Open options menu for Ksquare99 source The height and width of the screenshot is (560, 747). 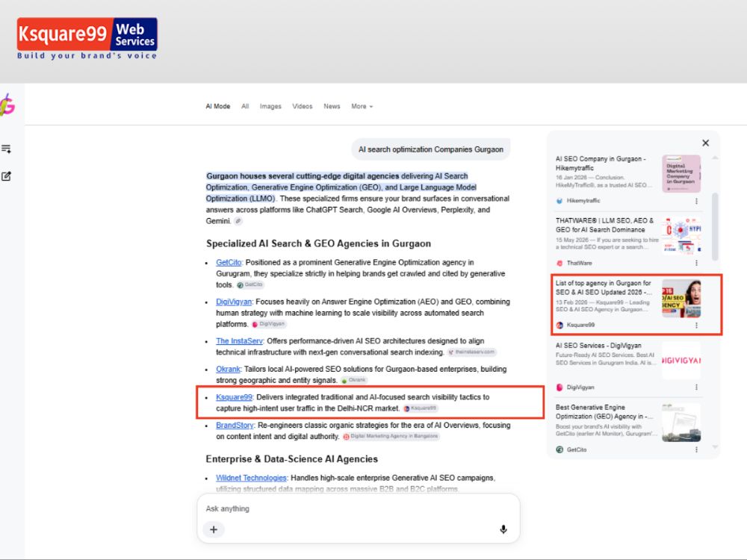click(696, 326)
